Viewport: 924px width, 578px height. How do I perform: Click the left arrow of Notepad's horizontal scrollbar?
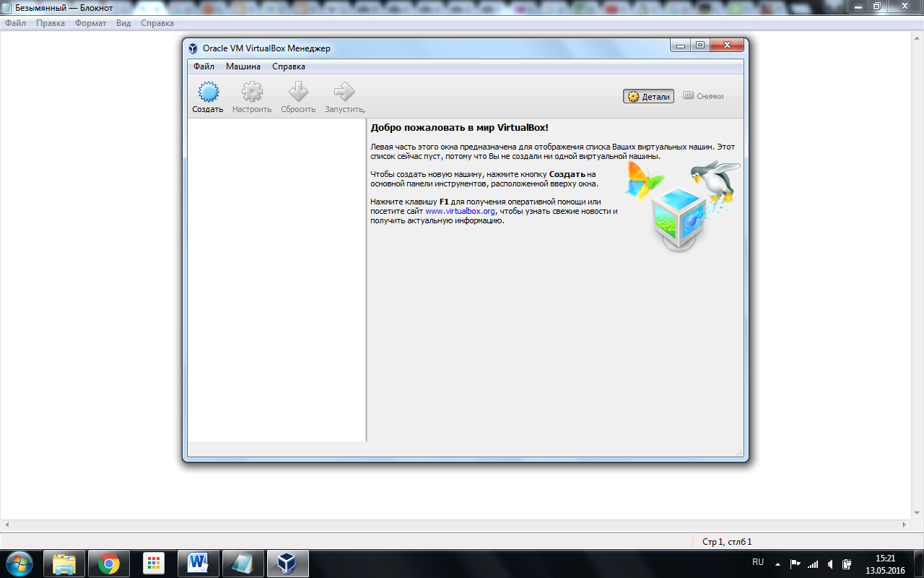tap(6, 525)
